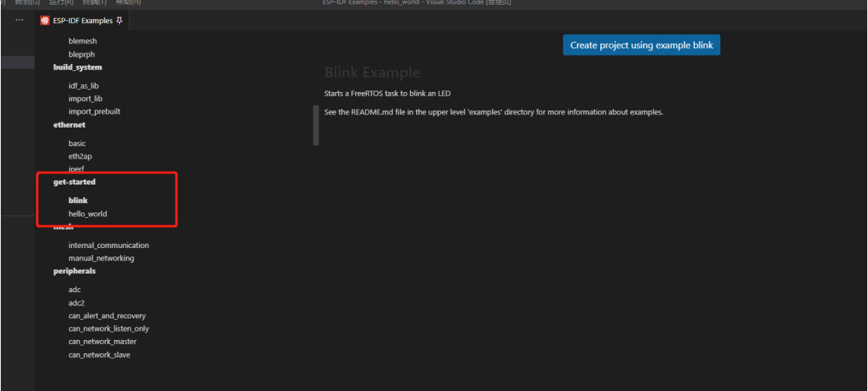Click the peripherals category header
Image resolution: width=868 pixels, height=391 pixels.
pyautogui.click(x=74, y=271)
